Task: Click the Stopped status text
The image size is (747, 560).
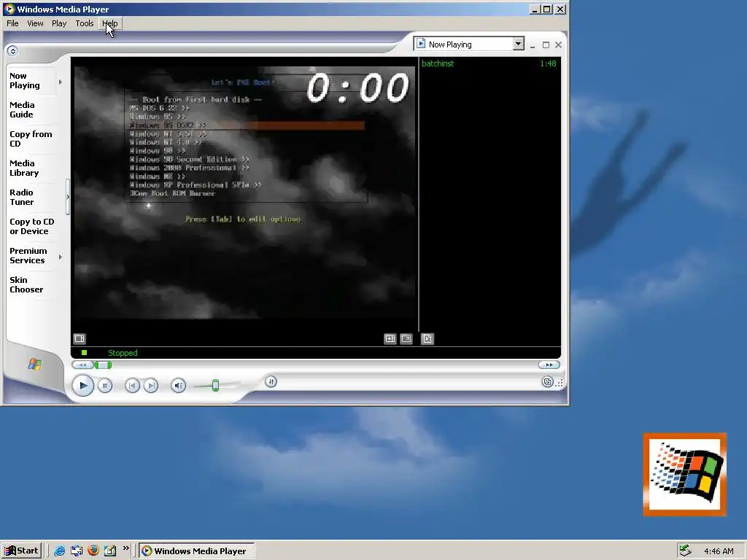Action: 123,353
